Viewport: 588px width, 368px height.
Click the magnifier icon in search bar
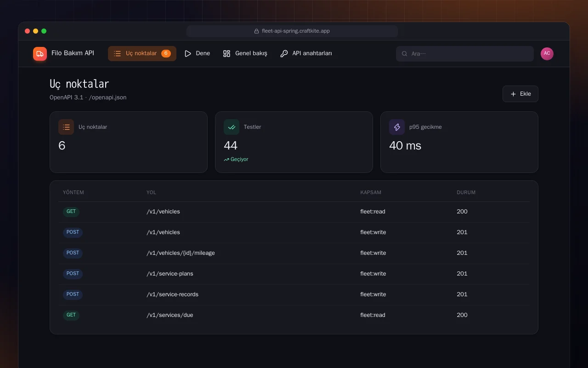[x=405, y=54]
